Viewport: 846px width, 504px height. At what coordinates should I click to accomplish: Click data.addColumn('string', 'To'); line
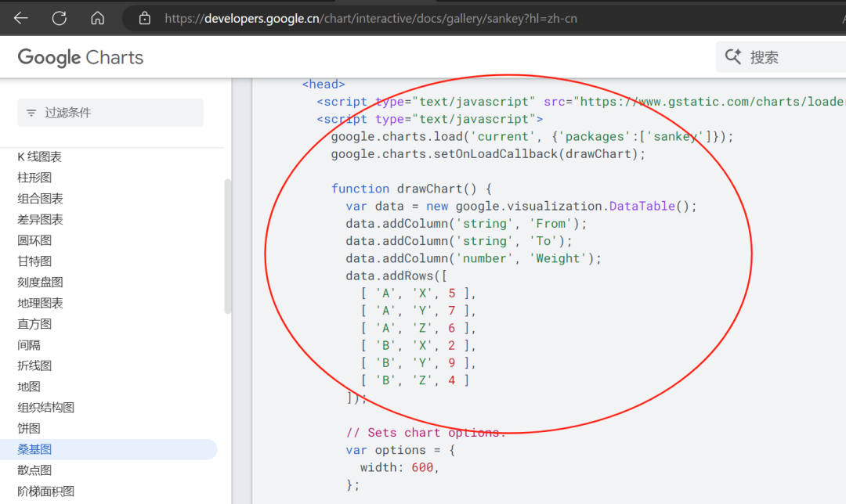click(459, 241)
